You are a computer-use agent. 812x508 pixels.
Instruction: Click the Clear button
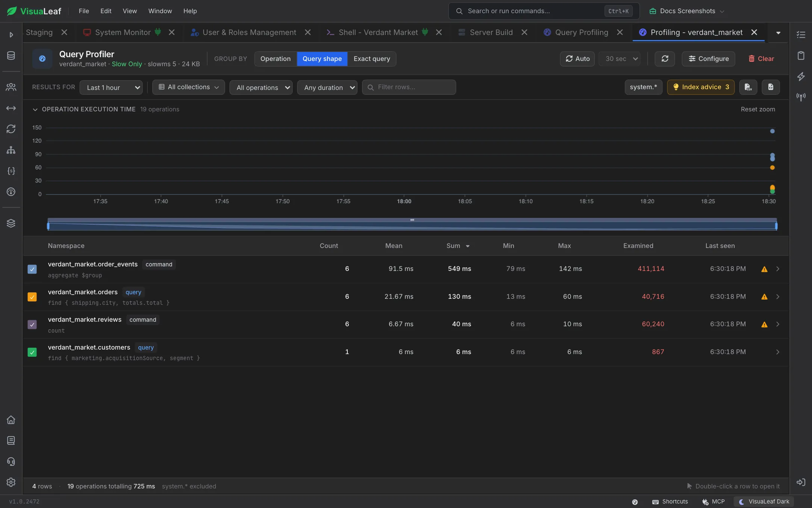pyautogui.click(x=761, y=59)
